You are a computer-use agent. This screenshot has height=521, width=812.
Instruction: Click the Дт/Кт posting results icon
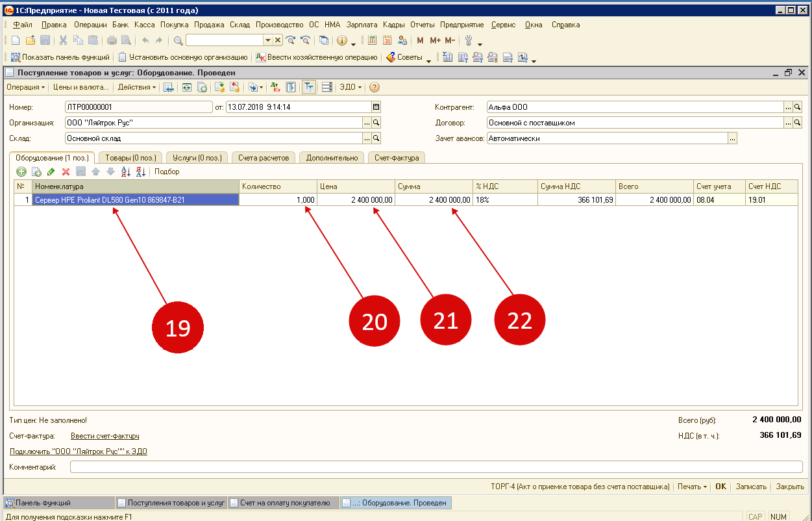tap(275, 87)
